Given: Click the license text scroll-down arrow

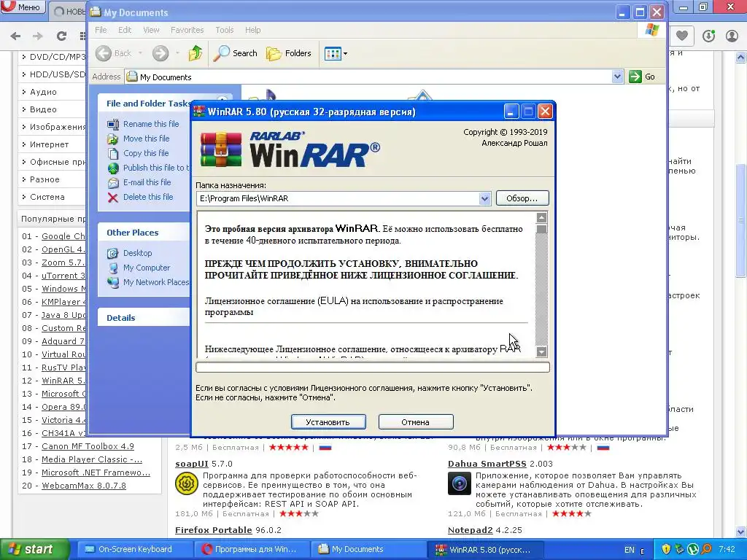Looking at the screenshot, I should coord(542,352).
